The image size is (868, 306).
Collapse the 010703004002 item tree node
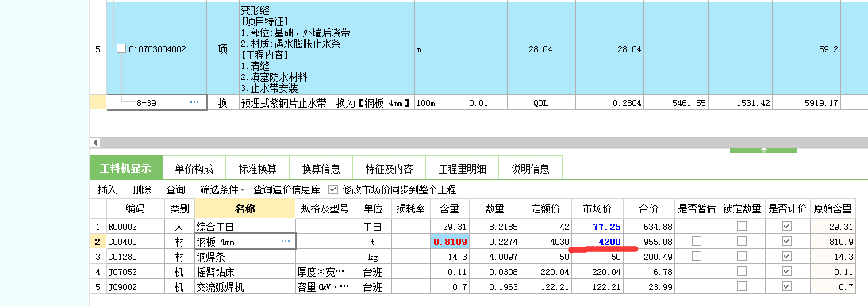point(121,49)
